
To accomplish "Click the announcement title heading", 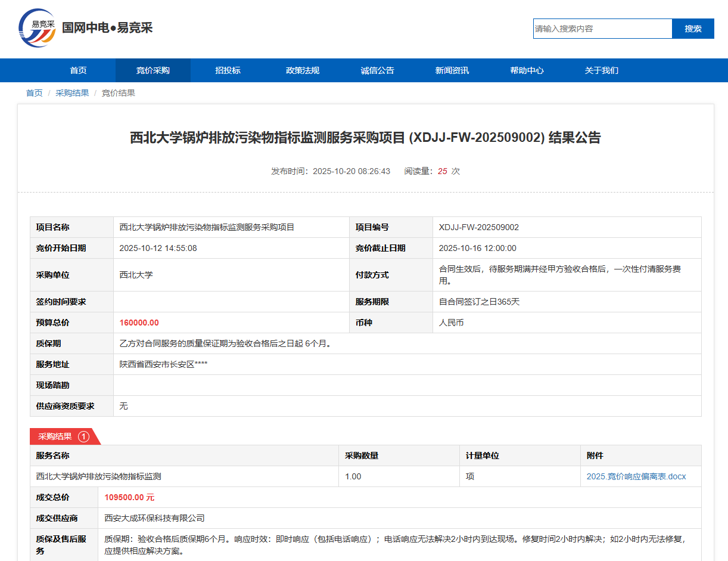I will 365,138.
